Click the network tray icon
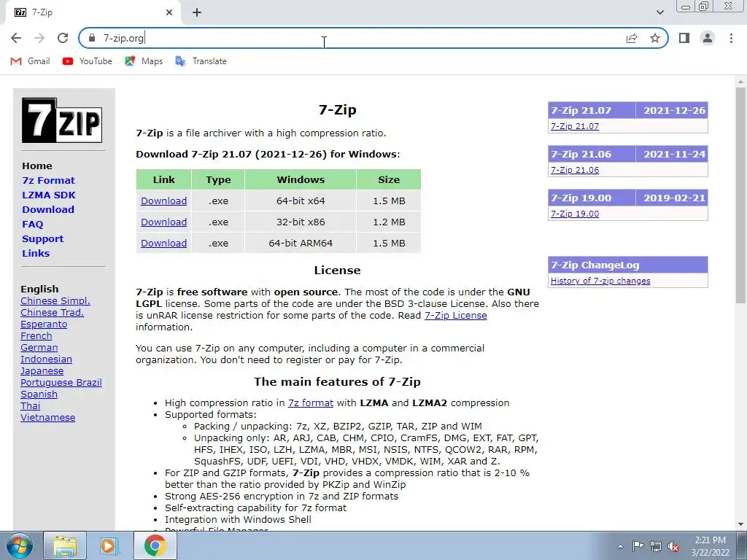This screenshot has height=560, width=747. [656, 546]
